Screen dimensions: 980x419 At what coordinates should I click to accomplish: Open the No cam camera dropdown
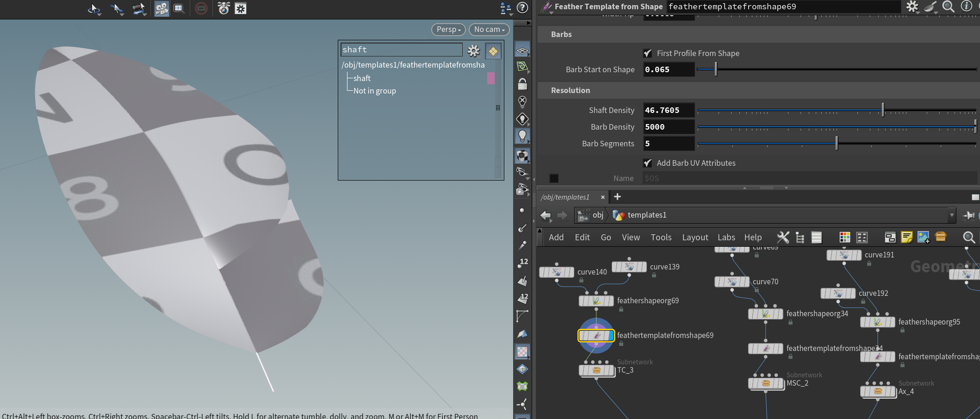click(x=489, y=29)
